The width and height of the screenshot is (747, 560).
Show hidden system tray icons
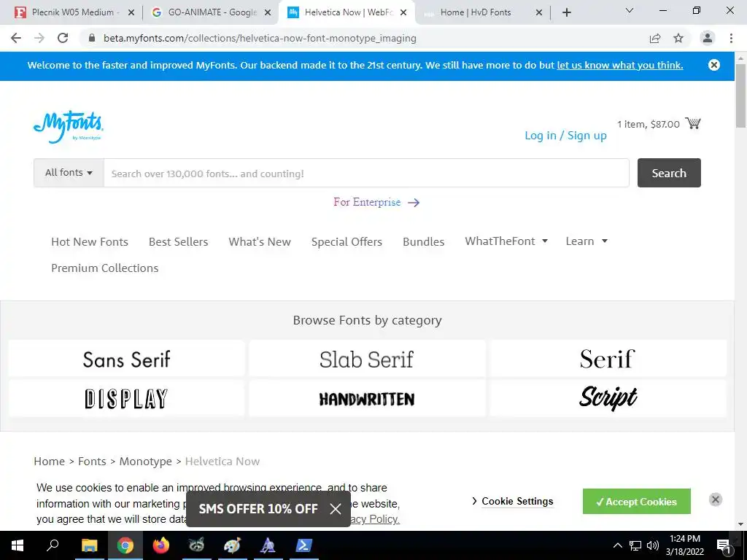[x=617, y=545]
